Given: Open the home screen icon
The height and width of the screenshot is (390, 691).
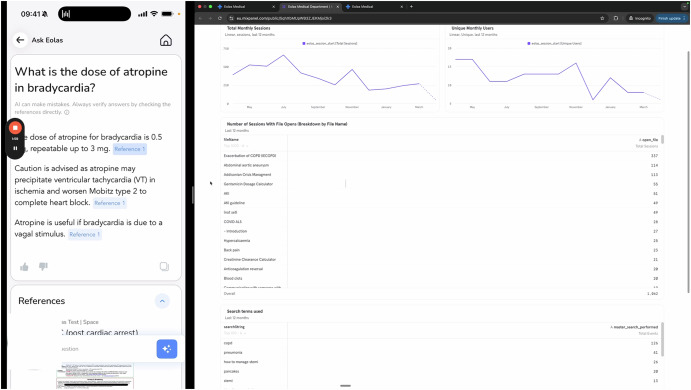Looking at the screenshot, I should 166,41.
